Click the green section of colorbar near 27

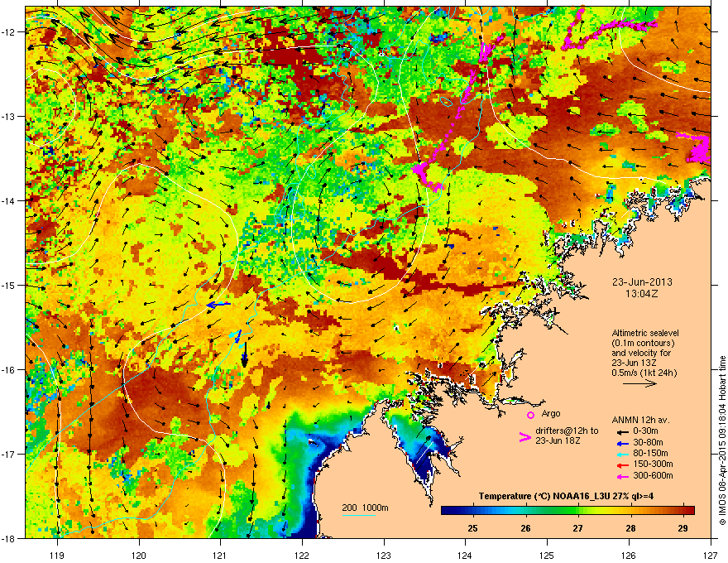573,511
